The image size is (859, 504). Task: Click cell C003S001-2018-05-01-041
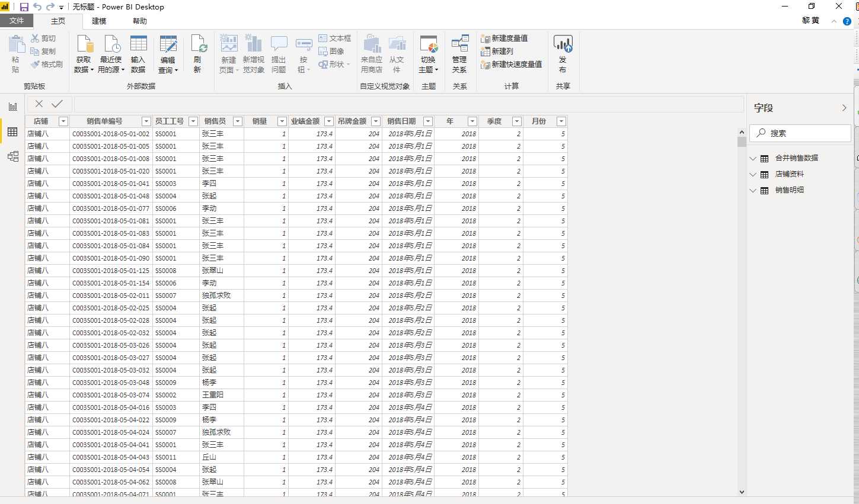point(111,184)
